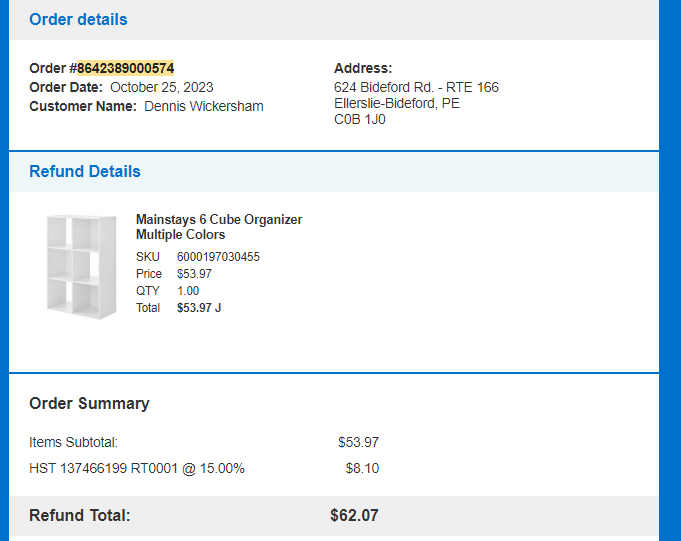Click the postal code C0B 1J0
Viewport: 681px width, 541px height.
[360, 119]
